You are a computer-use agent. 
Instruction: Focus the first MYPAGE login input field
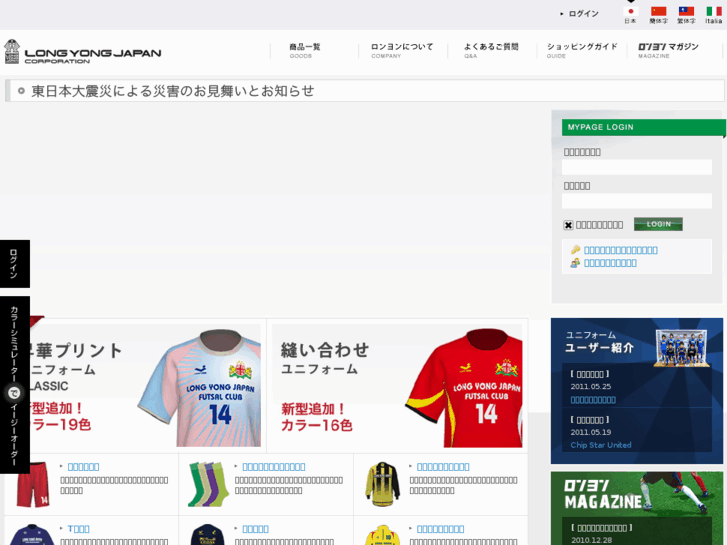click(637, 167)
